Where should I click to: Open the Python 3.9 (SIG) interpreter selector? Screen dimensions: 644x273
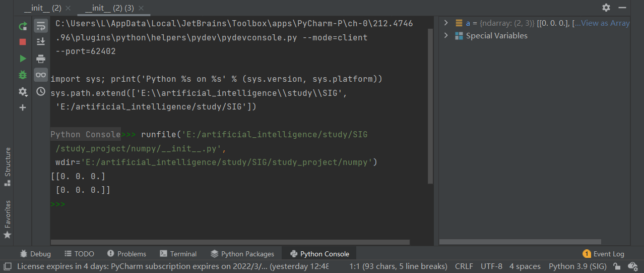click(577, 266)
